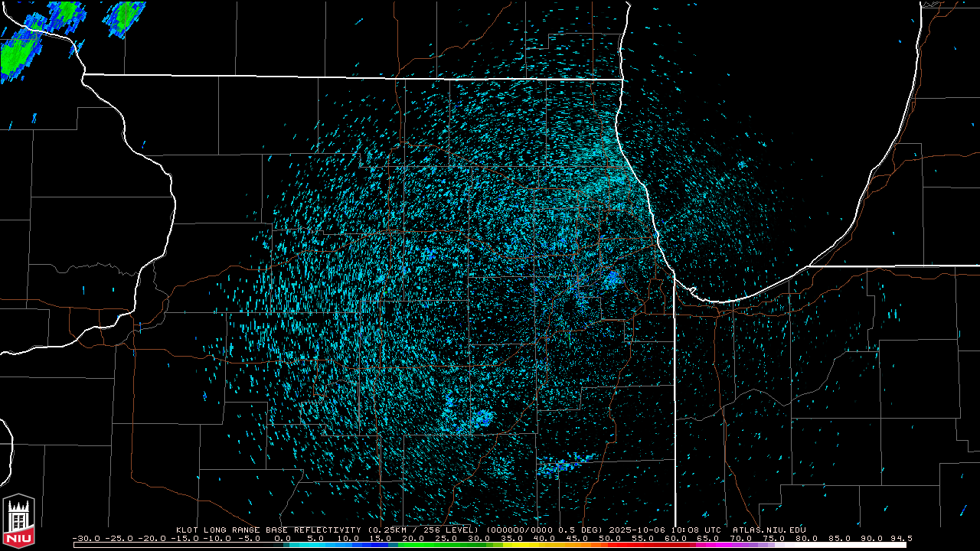The image size is (980, 551).
Task: Click the white 80.0 to 90.0 colorbar segment
Action: pyautogui.click(x=842, y=545)
